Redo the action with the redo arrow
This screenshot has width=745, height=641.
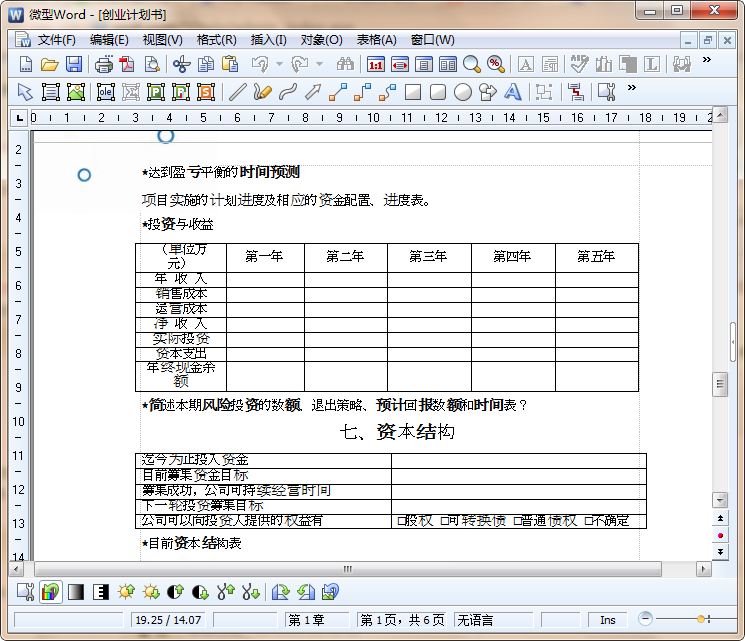[x=300, y=64]
